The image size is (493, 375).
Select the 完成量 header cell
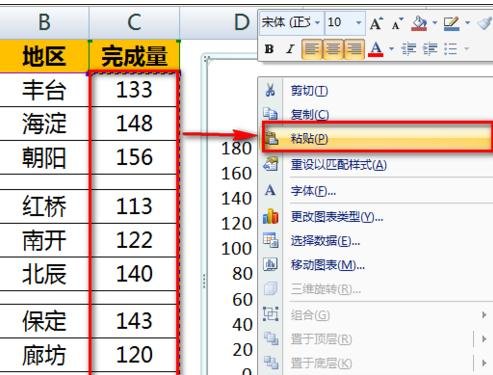point(134,56)
